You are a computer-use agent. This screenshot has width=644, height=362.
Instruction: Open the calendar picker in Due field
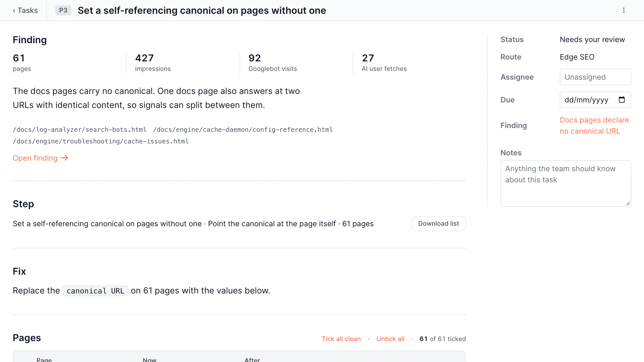coord(622,100)
